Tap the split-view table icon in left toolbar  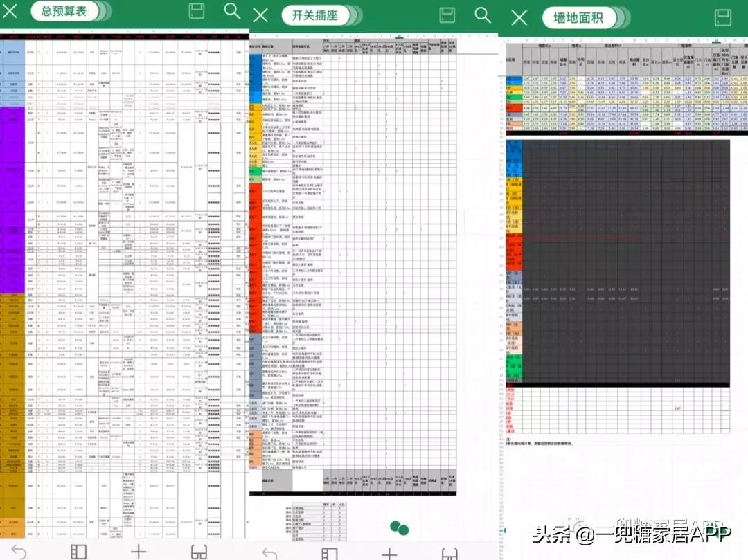(x=78, y=552)
